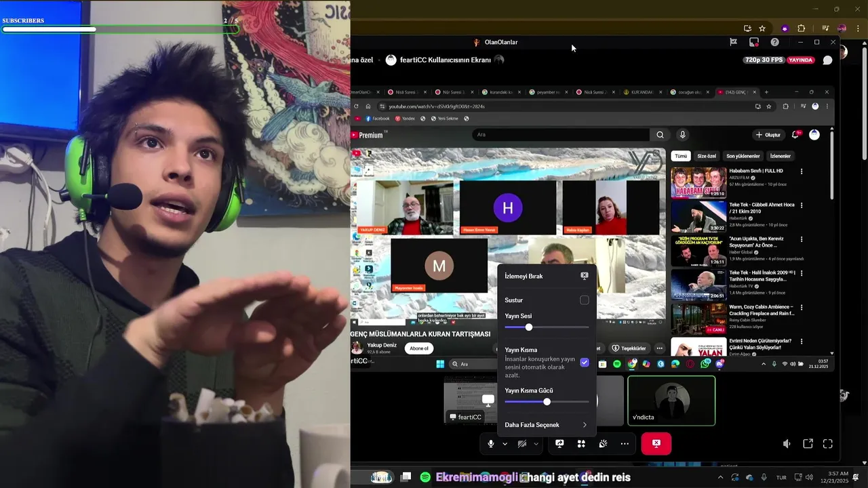This screenshot has height=488, width=868.
Task: Tick the Sustur checkbox
Action: (x=585, y=300)
